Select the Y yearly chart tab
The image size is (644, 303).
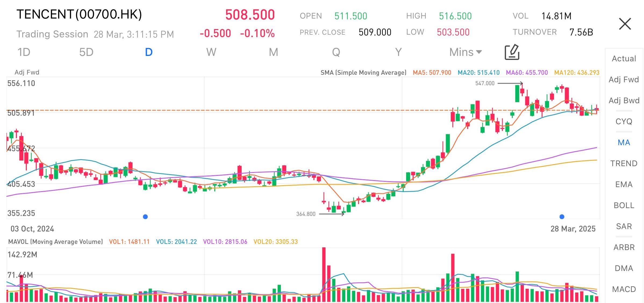coord(398,52)
